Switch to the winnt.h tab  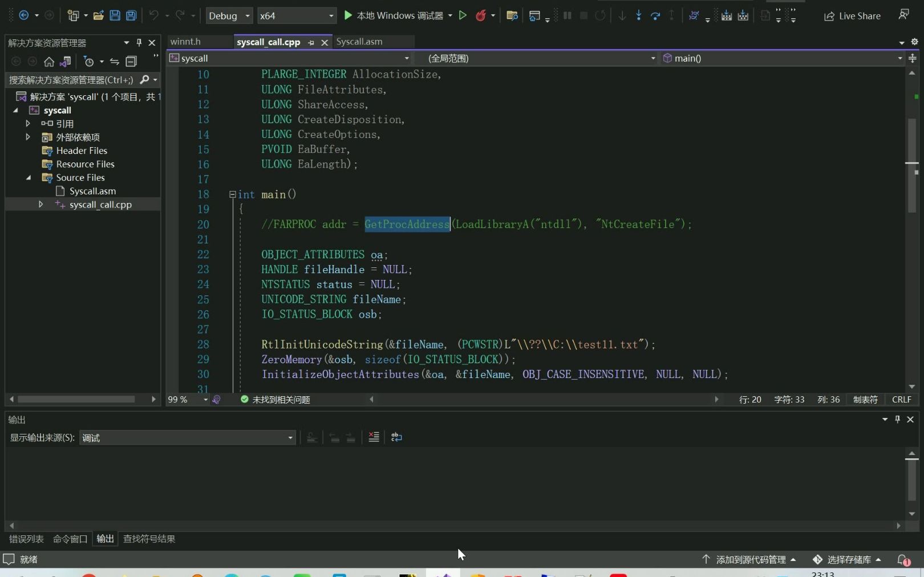(x=185, y=41)
